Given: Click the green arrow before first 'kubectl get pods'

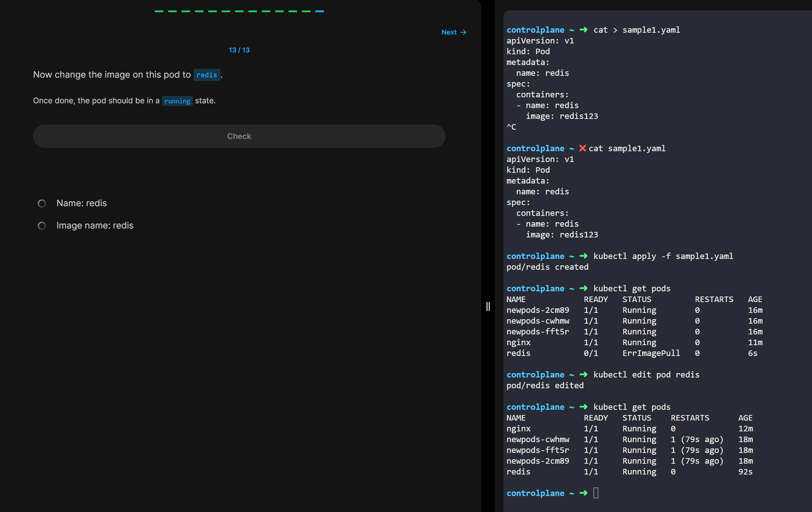Looking at the screenshot, I should click(x=583, y=288).
